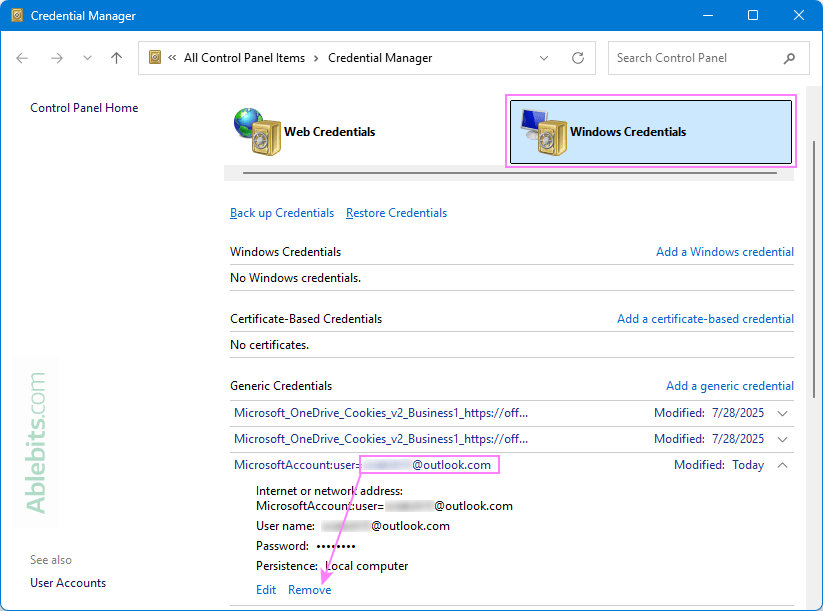Click 'No certificates.' text
Viewport: 823px width, 611px height.
[x=269, y=345]
